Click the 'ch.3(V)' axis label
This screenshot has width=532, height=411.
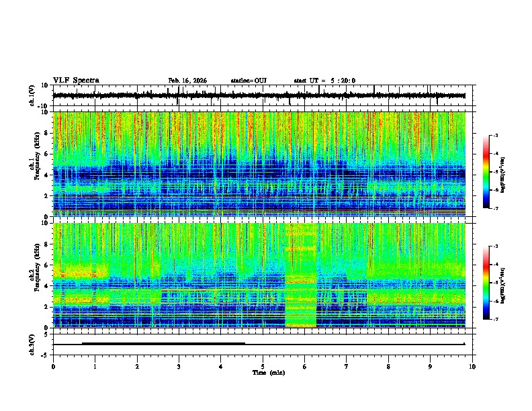(32, 345)
